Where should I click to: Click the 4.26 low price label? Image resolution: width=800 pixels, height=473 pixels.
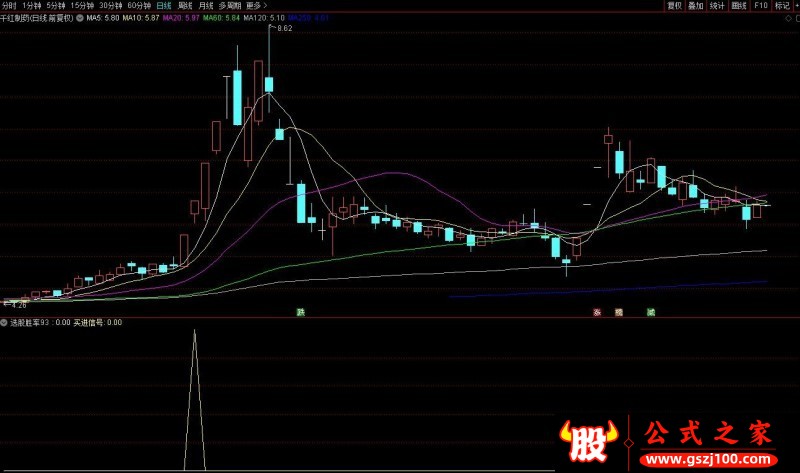[18, 305]
